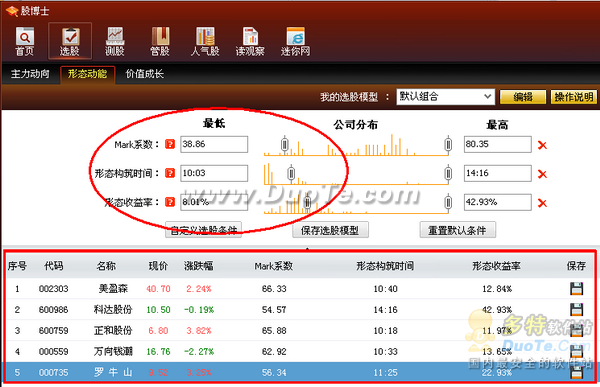Open the 管股 stock management icon
The height and width of the screenshot is (387, 600).
tap(160, 41)
